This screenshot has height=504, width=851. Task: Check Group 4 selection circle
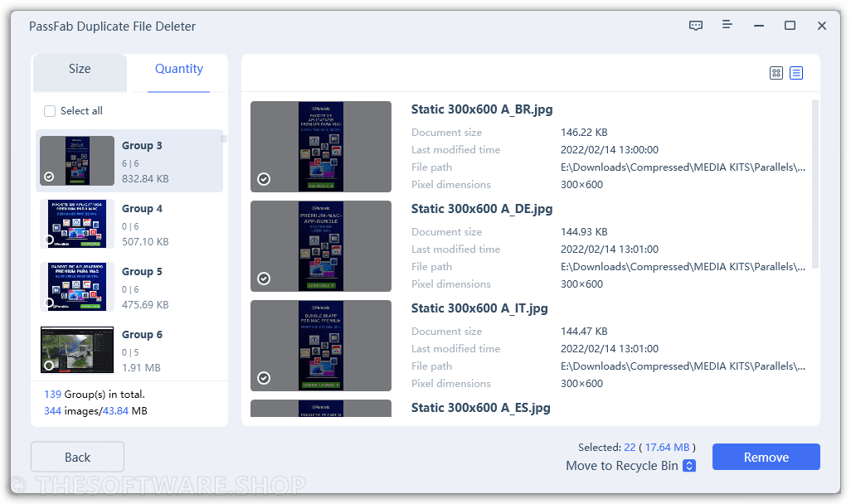tap(49, 240)
